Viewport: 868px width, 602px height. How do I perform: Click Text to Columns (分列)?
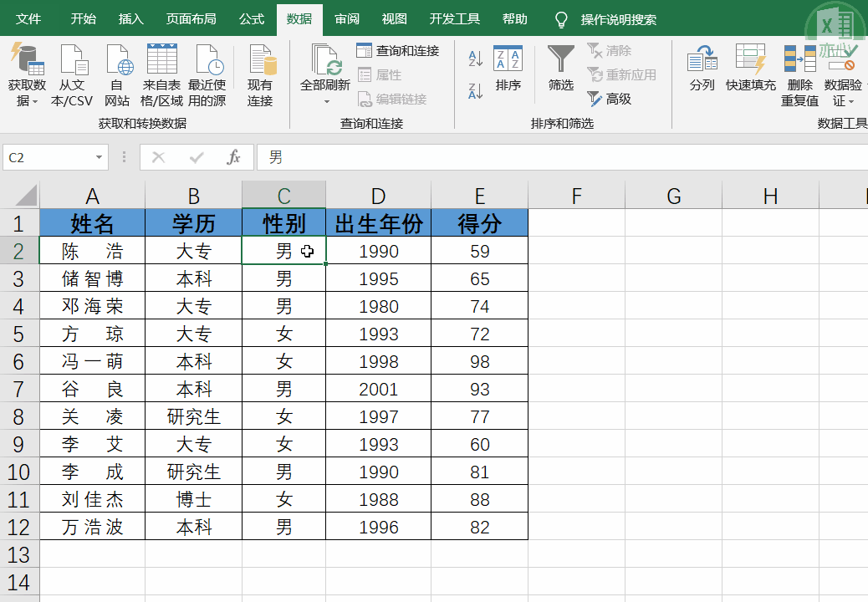[702, 68]
